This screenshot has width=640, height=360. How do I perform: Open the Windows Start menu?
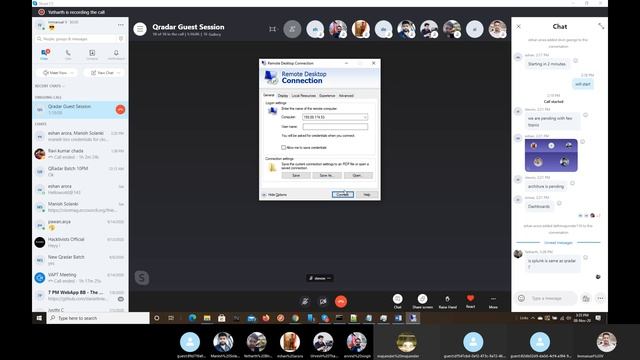[x=39, y=318]
